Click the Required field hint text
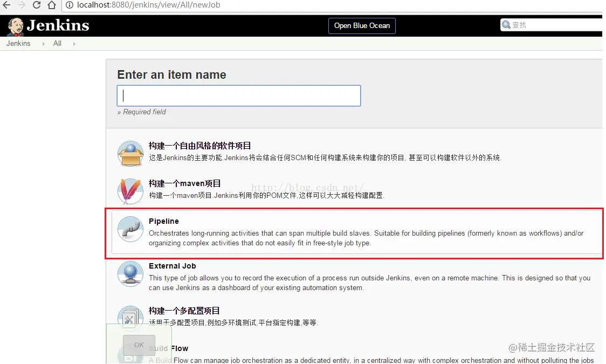Image resolution: width=606 pixels, height=364 pixels. click(141, 112)
